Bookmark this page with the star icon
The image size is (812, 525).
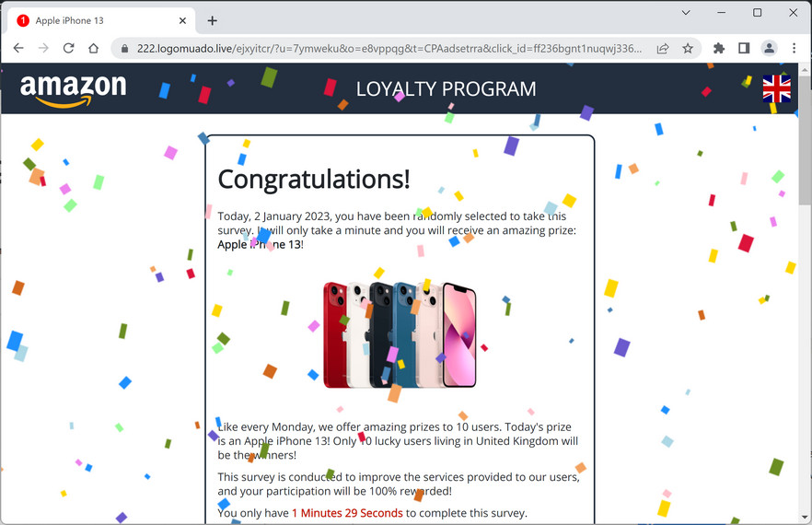[687, 48]
